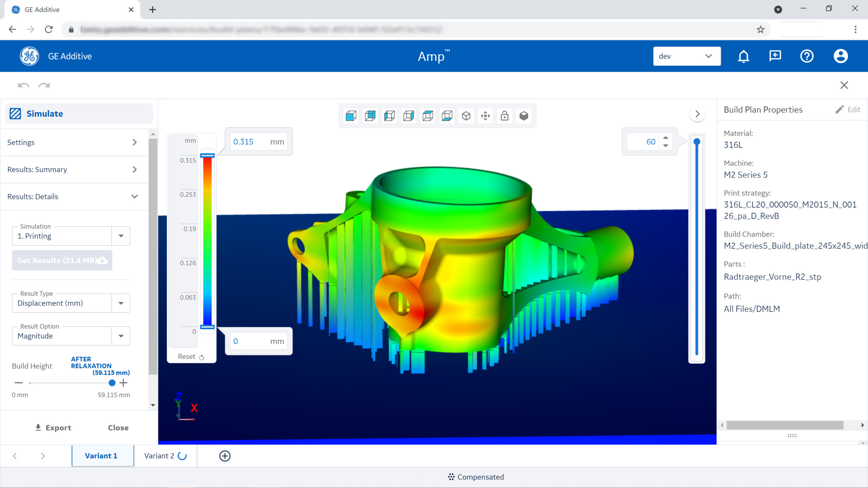Viewport: 868px width, 488px height.
Task: Select the isometric view icon
Action: coord(466,116)
